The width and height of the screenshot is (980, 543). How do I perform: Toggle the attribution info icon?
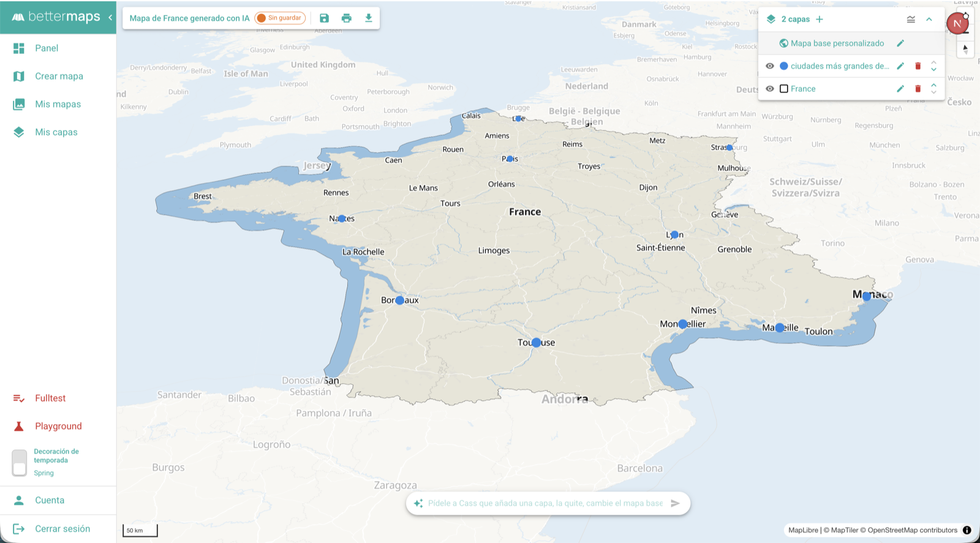967,530
